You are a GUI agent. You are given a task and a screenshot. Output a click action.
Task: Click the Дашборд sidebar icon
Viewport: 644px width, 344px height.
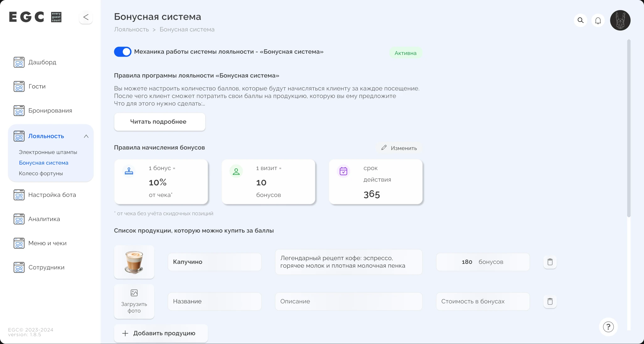(x=19, y=62)
